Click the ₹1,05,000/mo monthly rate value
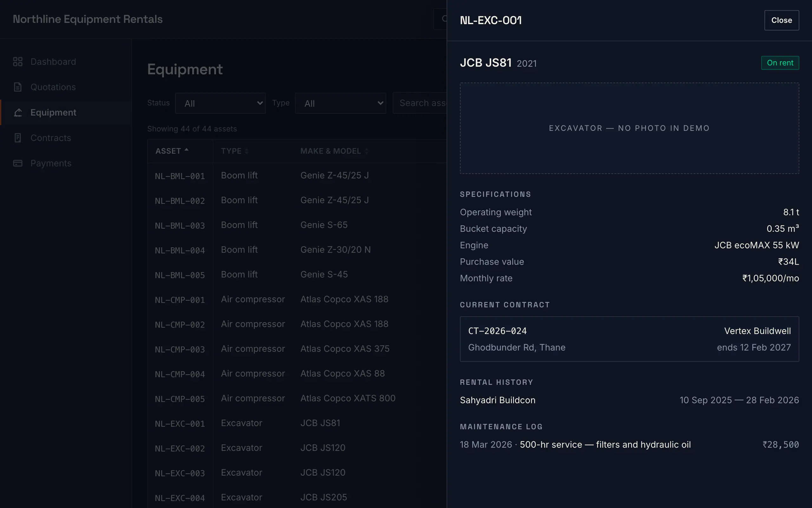Image resolution: width=812 pixels, height=508 pixels. point(771,278)
